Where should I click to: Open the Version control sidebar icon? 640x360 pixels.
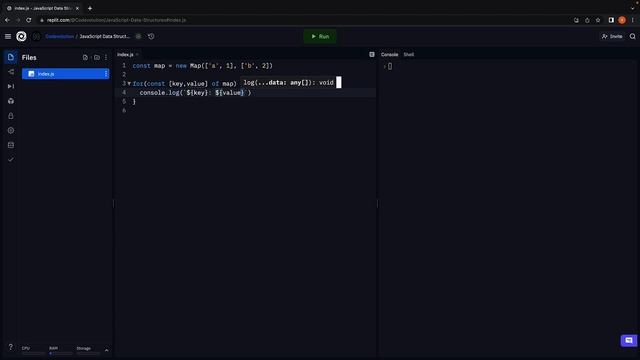click(11, 72)
